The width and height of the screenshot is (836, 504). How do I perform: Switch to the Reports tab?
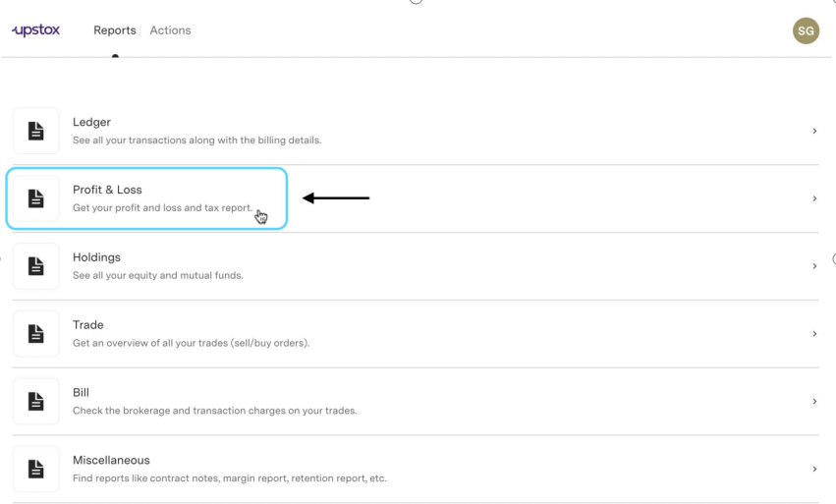(x=115, y=30)
